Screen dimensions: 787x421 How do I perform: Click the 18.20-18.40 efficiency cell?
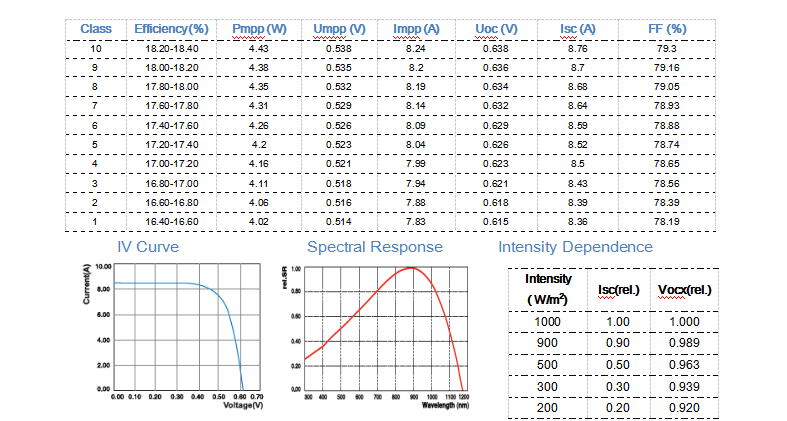(x=172, y=48)
